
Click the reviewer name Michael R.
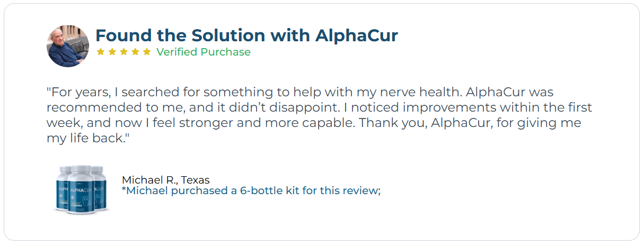pyautogui.click(x=150, y=180)
